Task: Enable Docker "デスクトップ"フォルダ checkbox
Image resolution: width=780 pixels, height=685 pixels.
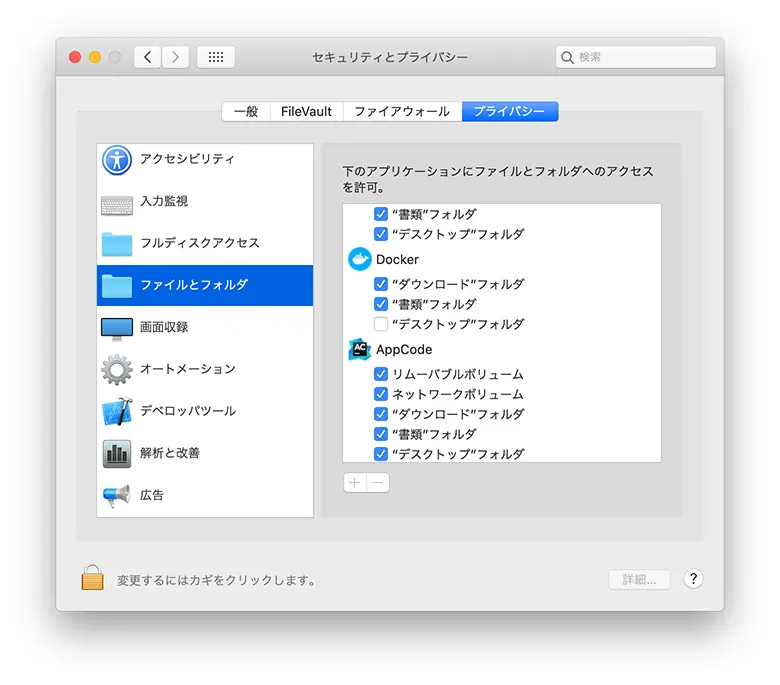Action: (381, 324)
